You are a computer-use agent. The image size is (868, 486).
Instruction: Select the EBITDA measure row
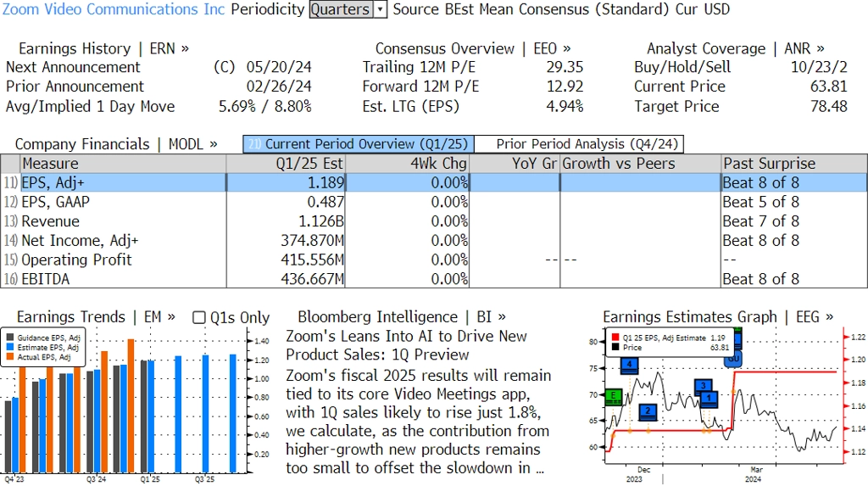(434, 279)
